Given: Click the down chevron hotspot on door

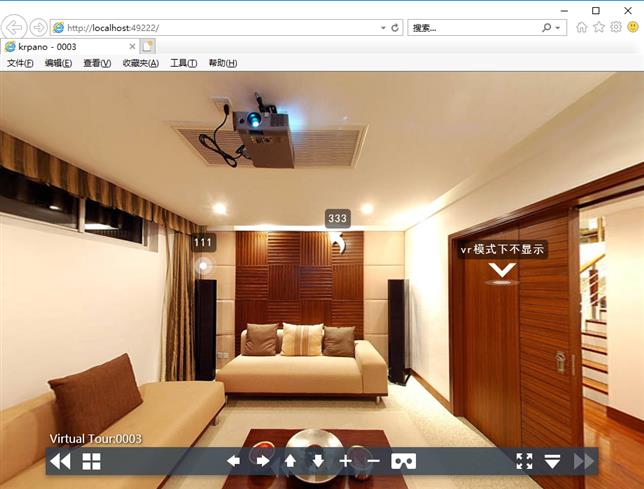Looking at the screenshot, I should click(502, 273).
